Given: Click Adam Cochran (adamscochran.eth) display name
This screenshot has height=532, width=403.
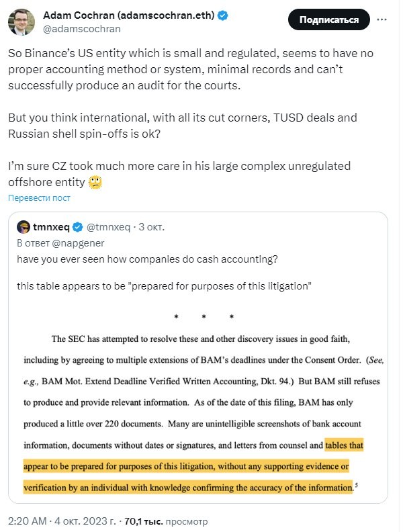Looking at the screenshot, I should click(128, 15).
